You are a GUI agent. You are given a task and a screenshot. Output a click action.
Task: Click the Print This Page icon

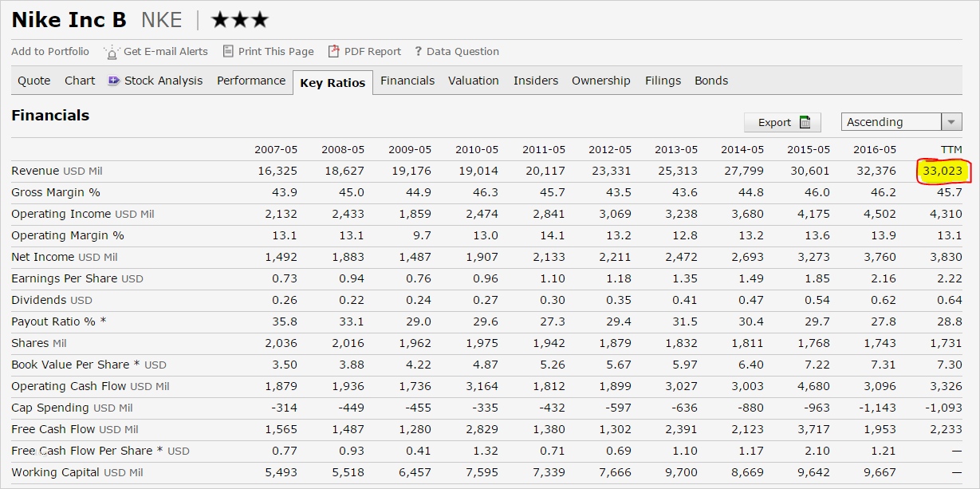click(228, 51)
